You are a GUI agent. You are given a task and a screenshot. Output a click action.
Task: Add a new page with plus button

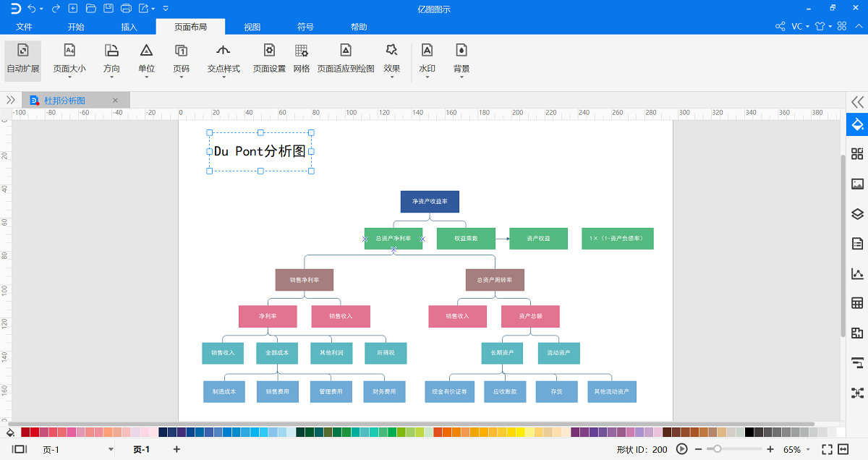click(176, 449)
